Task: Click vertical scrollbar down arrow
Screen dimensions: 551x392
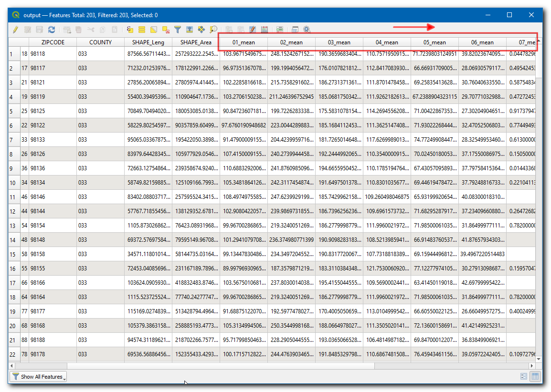Action: point(539,359)
